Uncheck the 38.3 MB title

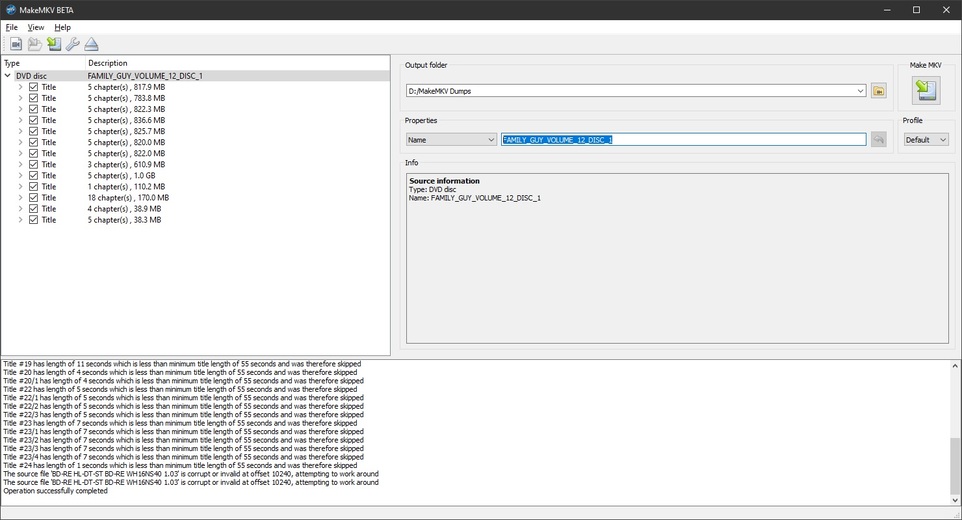(33, 220)
